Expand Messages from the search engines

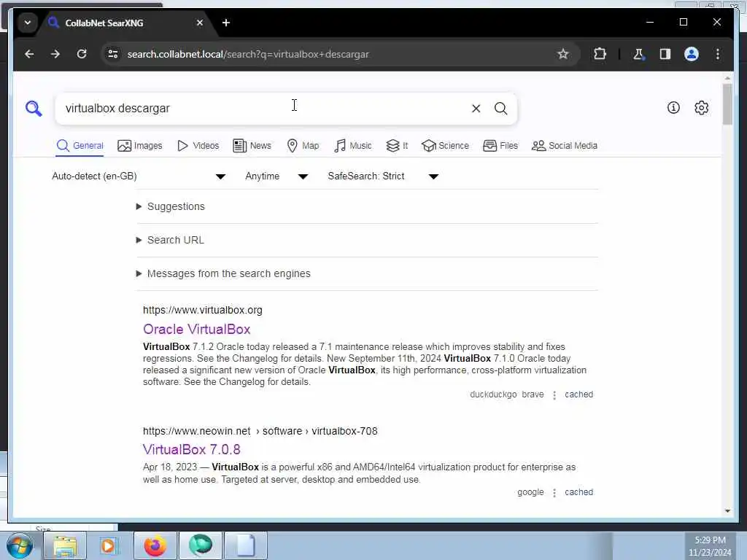coord(223,274)
